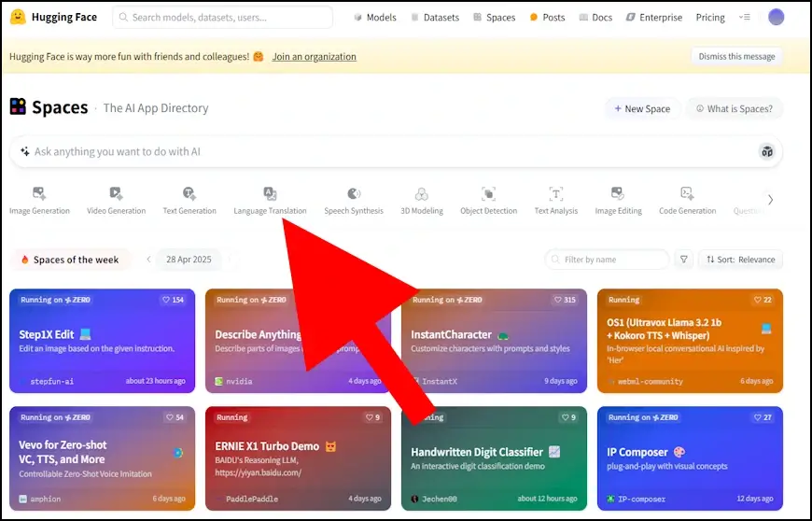Open the nvidia author link
The height and width of the screenshot is (521, 812).
click(x=233, y=381)
